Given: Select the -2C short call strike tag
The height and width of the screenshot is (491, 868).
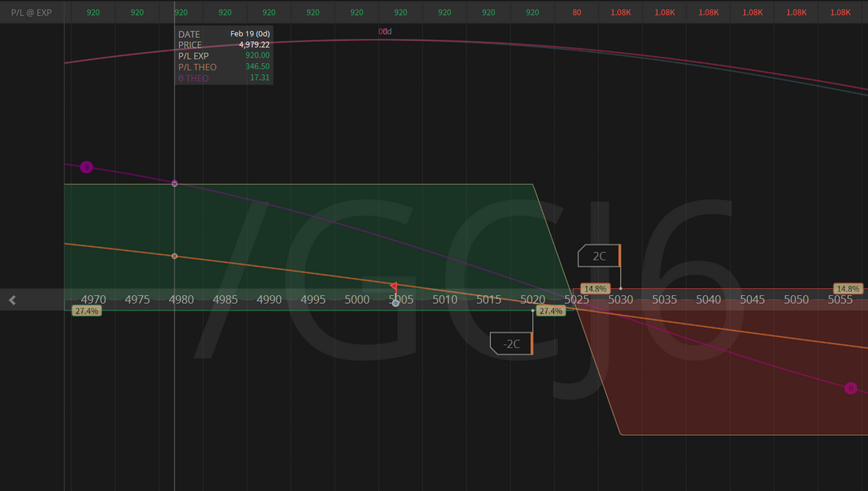Looking at the screenshot, I should [511, 343].
